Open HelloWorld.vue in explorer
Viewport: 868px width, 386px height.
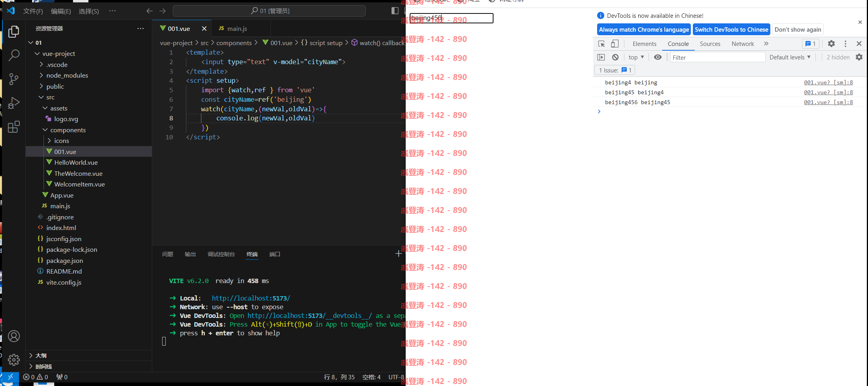tap(76, 162)
